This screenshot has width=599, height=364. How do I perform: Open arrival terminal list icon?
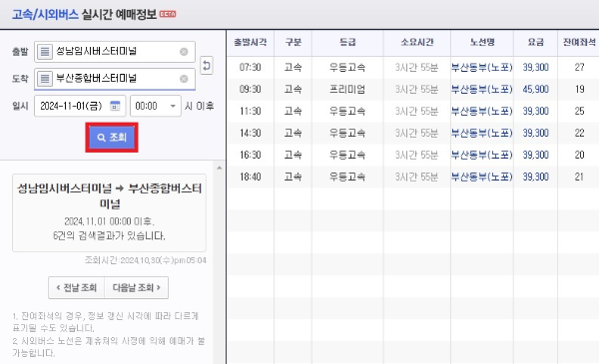pyautogui.click(x=45, y=79)
